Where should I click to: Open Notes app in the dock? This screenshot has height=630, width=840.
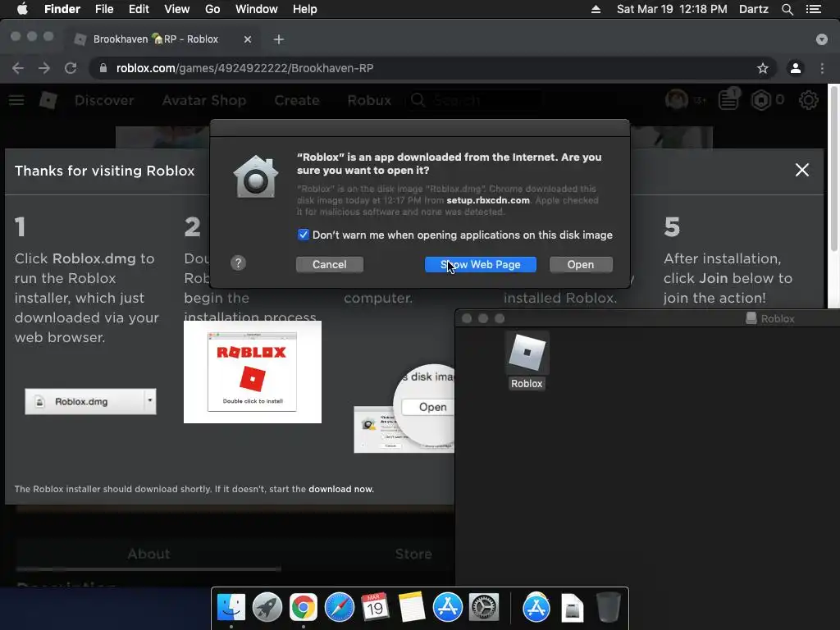pyautogui.click(x=412, y=608)
